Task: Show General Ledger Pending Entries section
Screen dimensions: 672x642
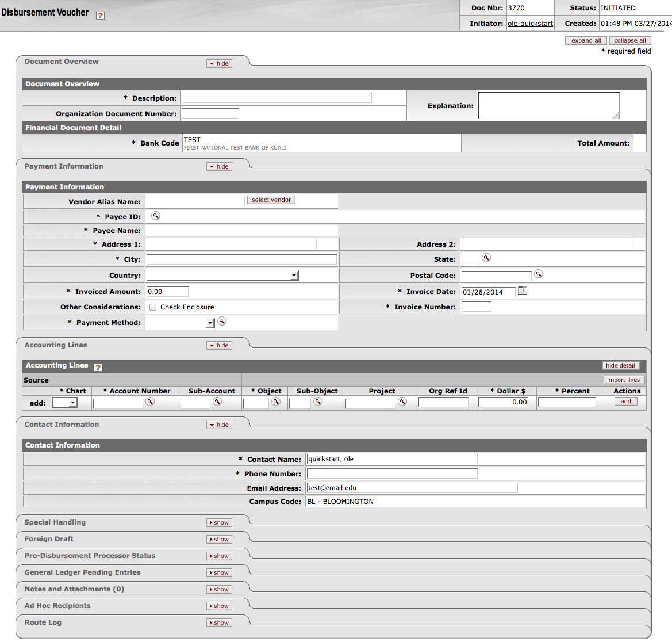Action: tap(220, 572)
